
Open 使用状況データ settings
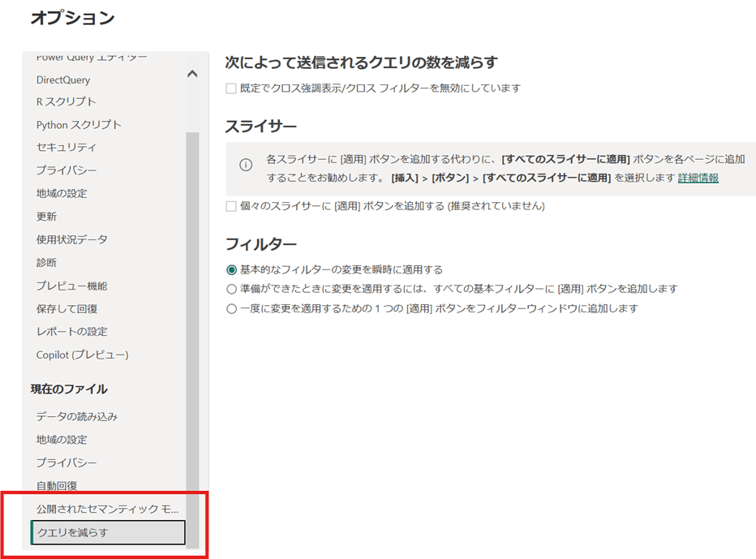point(71,239)
